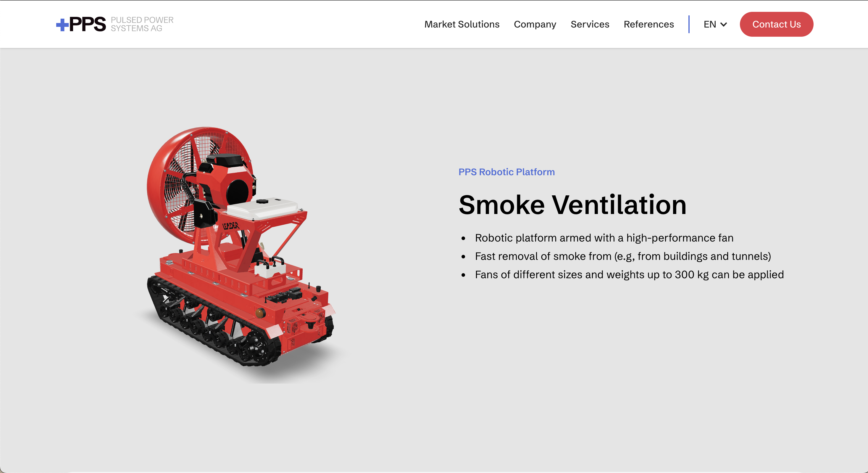
Task: Click the LEADER label on the robot frame
Action: point(230,226)
